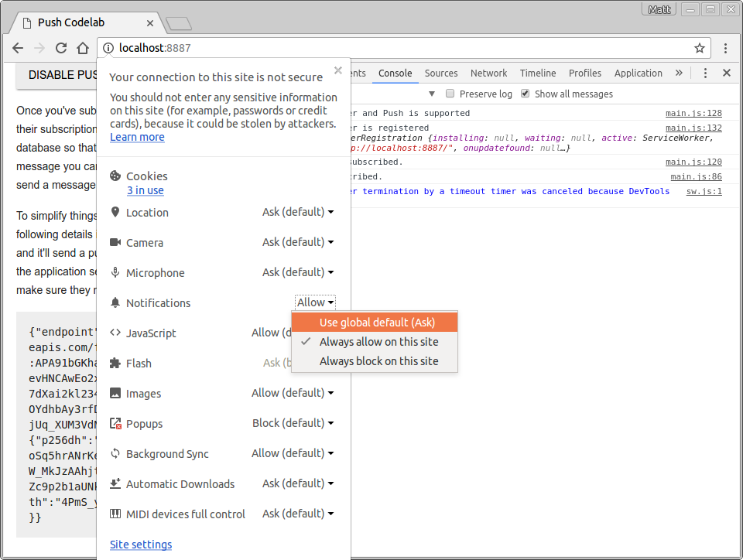The width and height of the screenshot is (743, 560).
Task: Choose Use global default (Ask)
Action: click(x=377, y=323)
